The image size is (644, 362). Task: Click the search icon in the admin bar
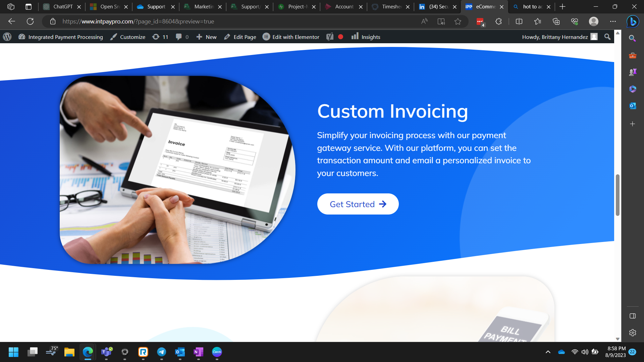tap(607, 37)
